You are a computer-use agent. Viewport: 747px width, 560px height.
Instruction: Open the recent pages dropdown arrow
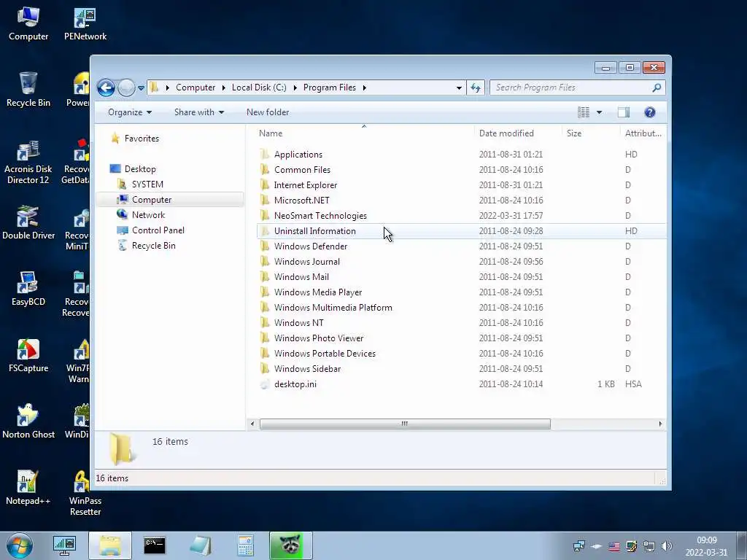[141, 88]
